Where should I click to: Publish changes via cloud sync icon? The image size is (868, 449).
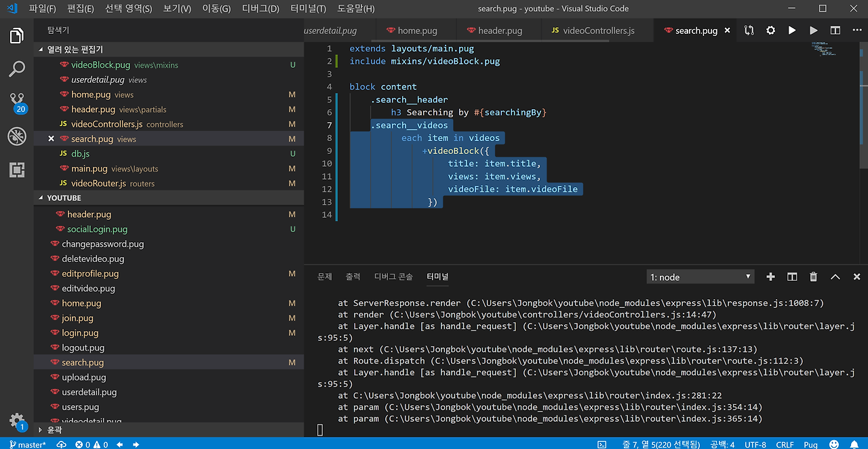click(x=62, y=444)
